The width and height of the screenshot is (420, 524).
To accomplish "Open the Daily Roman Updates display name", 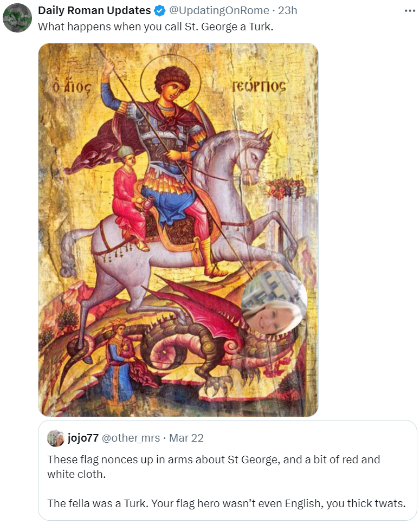I will pos(94,10).
